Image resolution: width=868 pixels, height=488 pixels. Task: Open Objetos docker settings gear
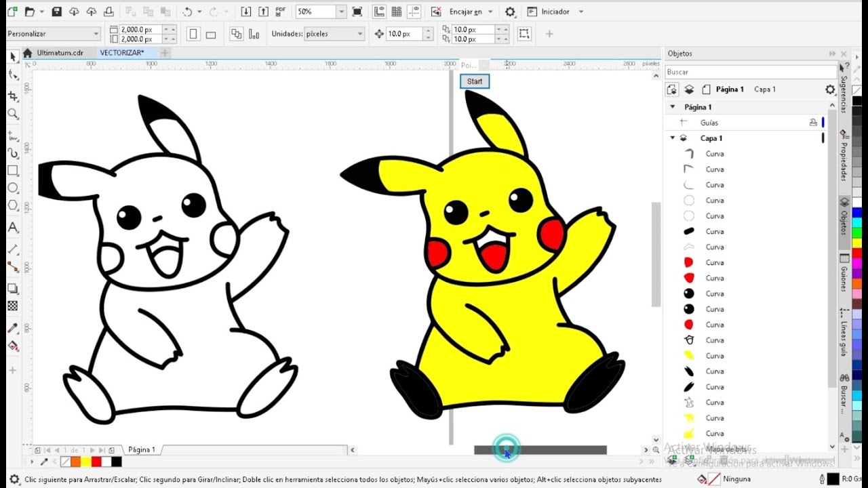coord(830,89)
